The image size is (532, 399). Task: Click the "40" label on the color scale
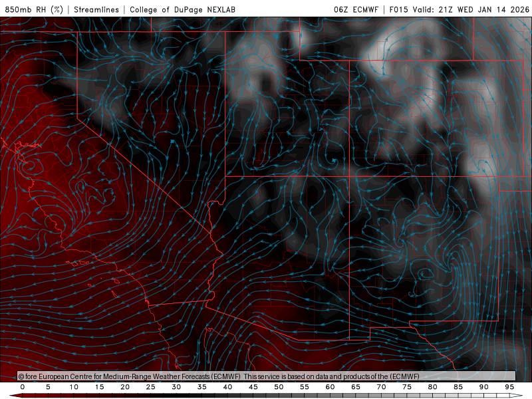tap(227, 387)
